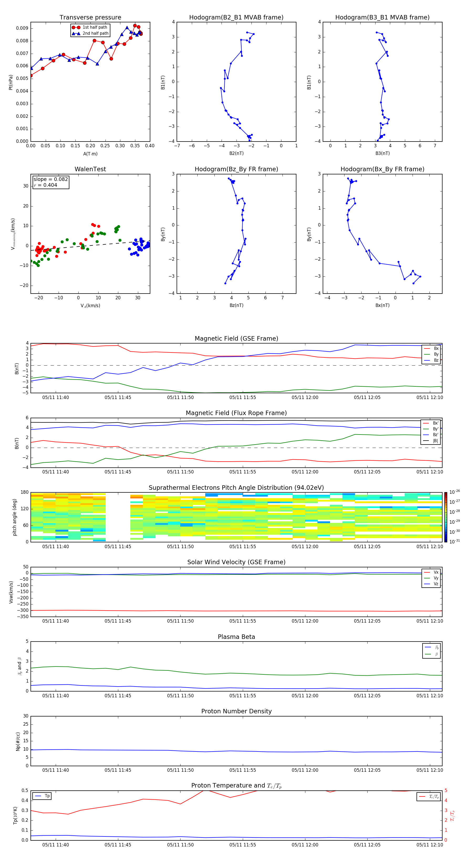The image size is (473, 868).
Task: Click 'Suprathermal Electrons Pitch Angle Distribution' title
Action: (x=236, y=488)
